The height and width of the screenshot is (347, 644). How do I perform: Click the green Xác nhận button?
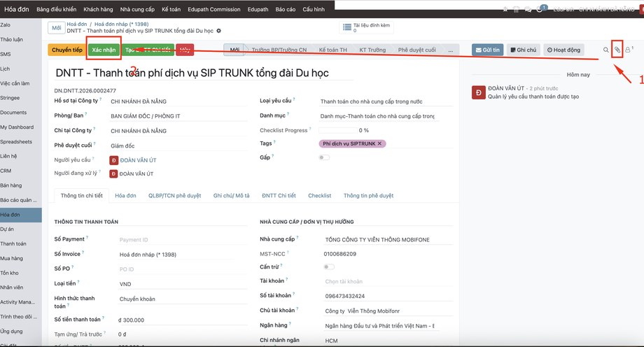(x=104, y=50)
